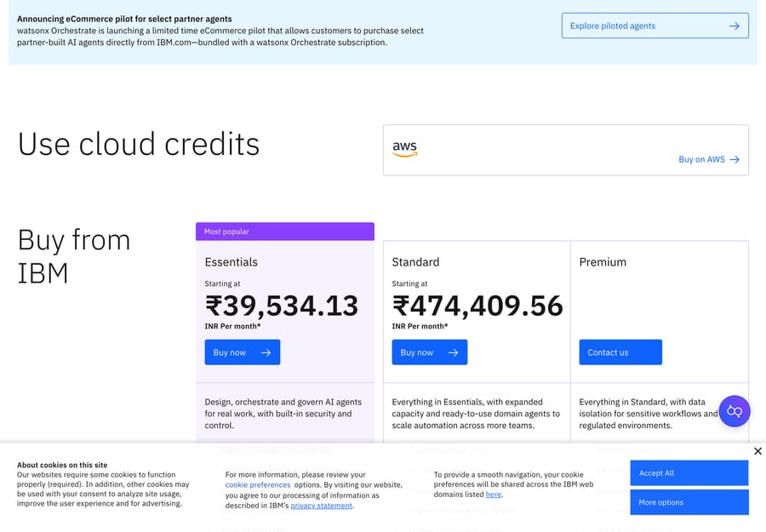Click the Buy from IBM heading
Viewport: 766px width, 532px height.
click(x=74, y=256)
